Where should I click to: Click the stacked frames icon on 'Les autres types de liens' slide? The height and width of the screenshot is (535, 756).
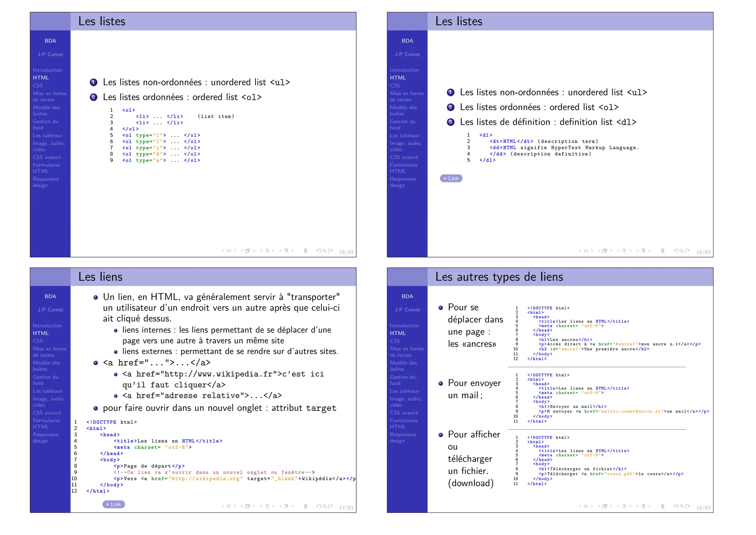pyautogui.click(x=605, y=506)
